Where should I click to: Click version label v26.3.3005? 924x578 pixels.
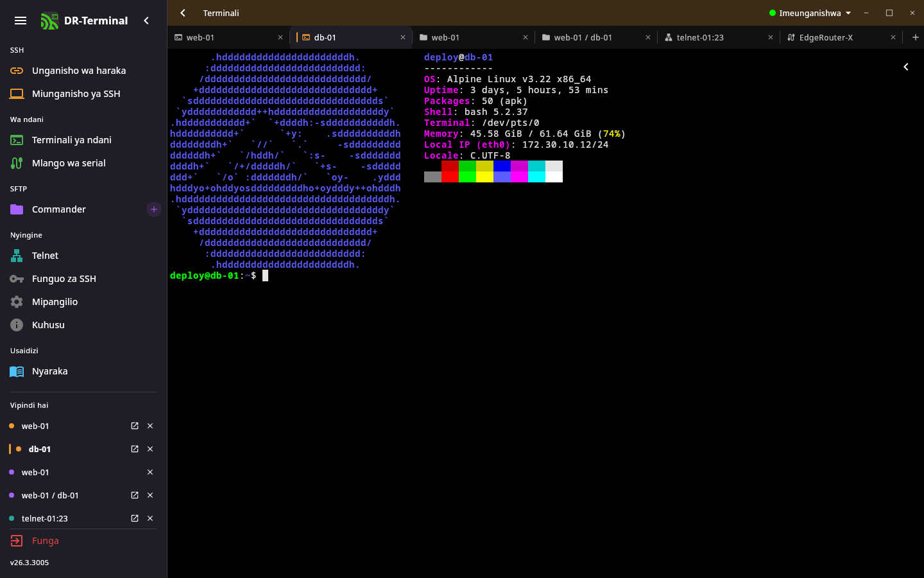click(30, 563)
